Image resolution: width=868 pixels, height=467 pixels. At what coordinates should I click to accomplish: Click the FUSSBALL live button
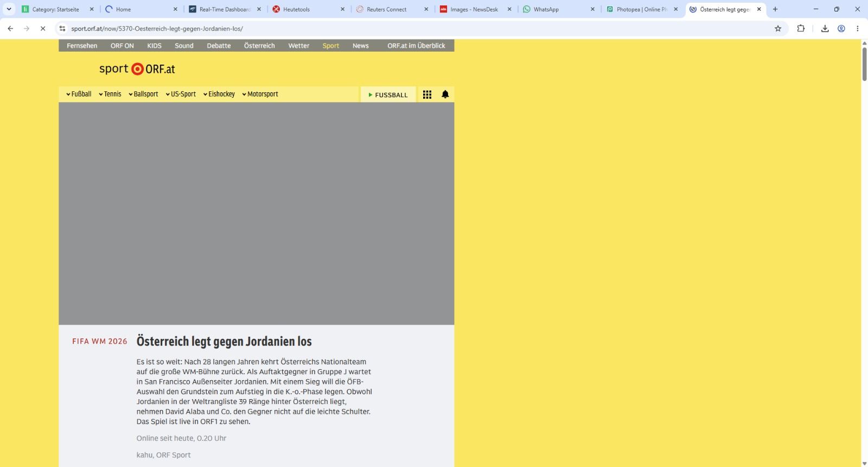pos(388,94)
